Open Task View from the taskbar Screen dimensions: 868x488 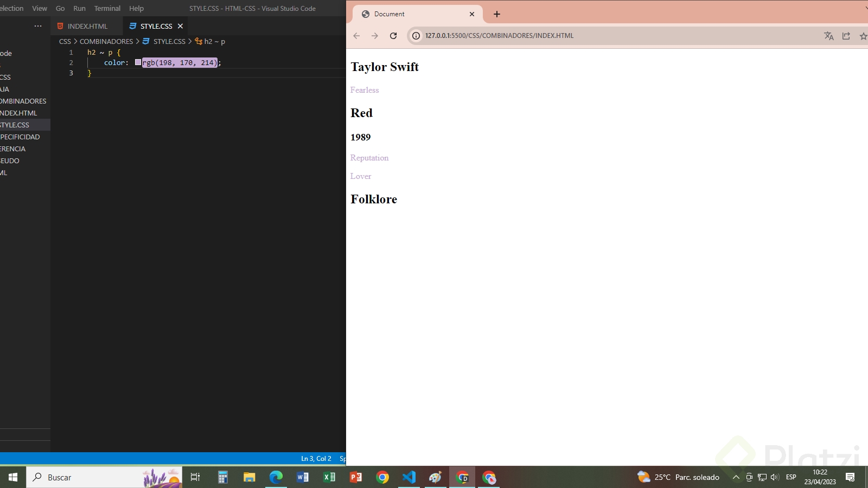(195, 477)
